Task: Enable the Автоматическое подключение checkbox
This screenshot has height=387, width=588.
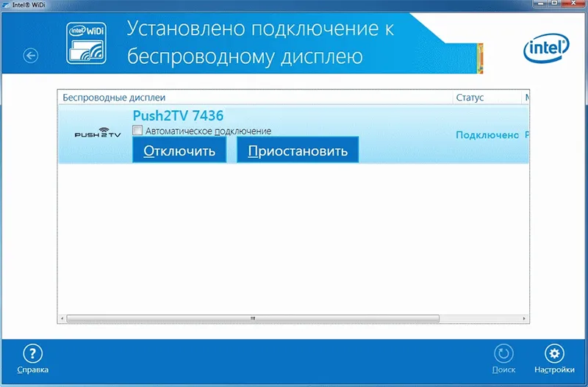Action: 137,130
